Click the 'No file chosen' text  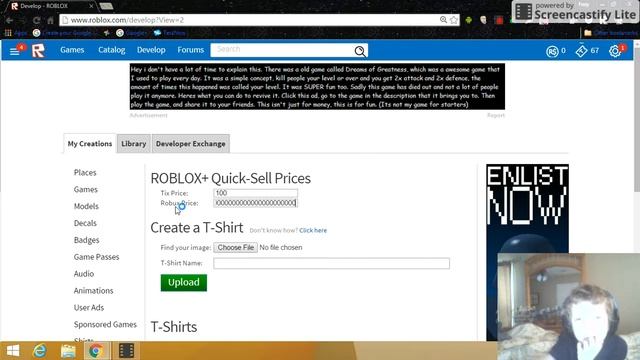point(281,247)
